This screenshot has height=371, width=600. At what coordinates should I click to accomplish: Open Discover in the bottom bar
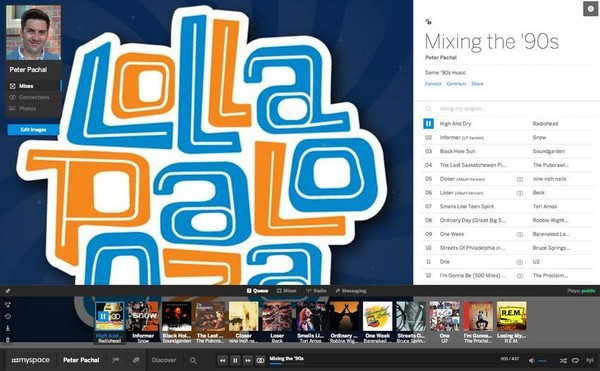pos(164,360)
